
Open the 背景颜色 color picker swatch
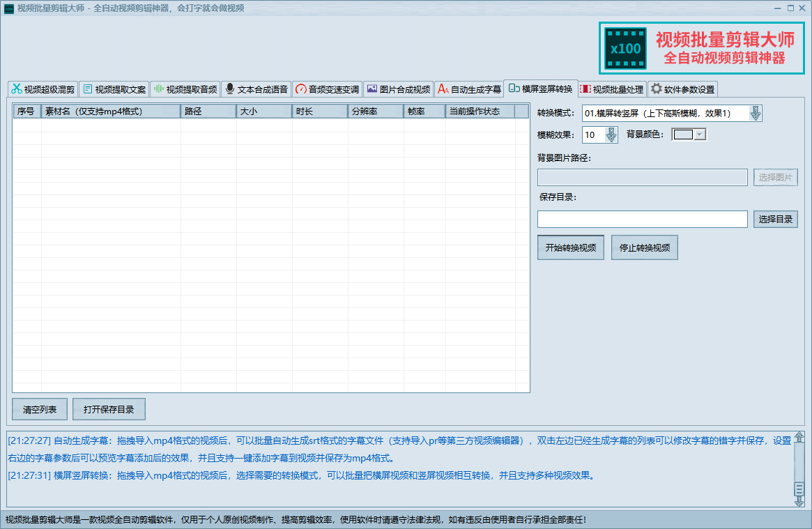tap(689, 135)
